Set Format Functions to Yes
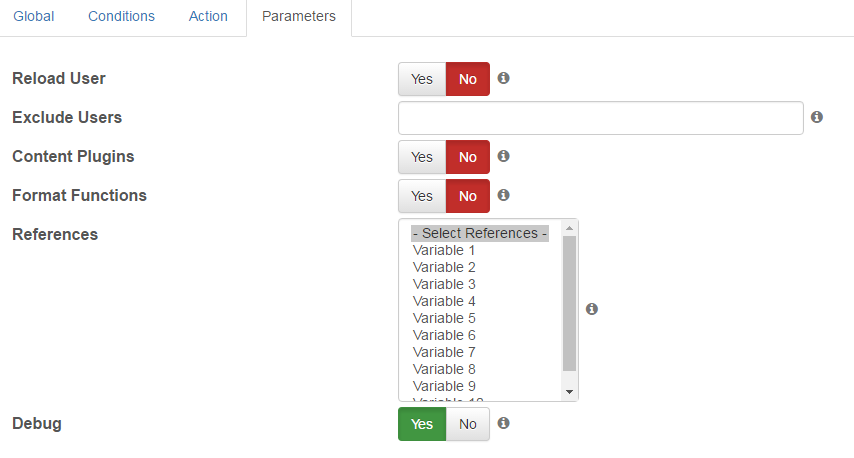 [x=422, y=196]
